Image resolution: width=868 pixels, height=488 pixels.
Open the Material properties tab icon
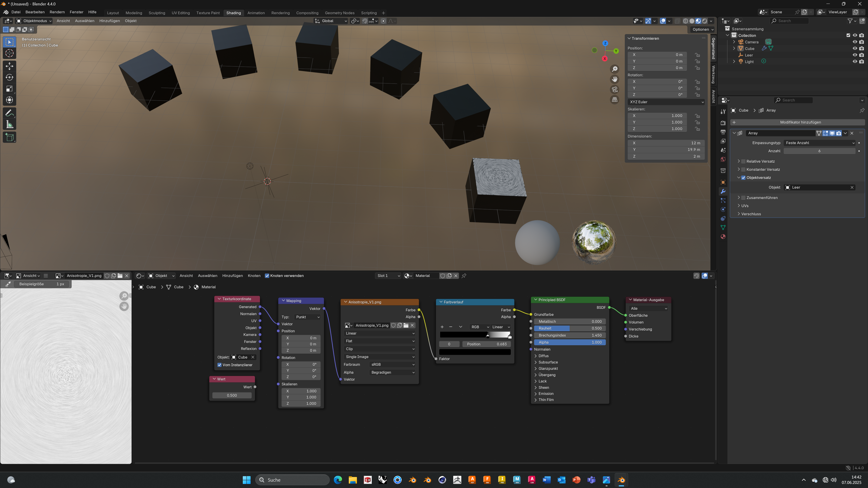[723, 237]
